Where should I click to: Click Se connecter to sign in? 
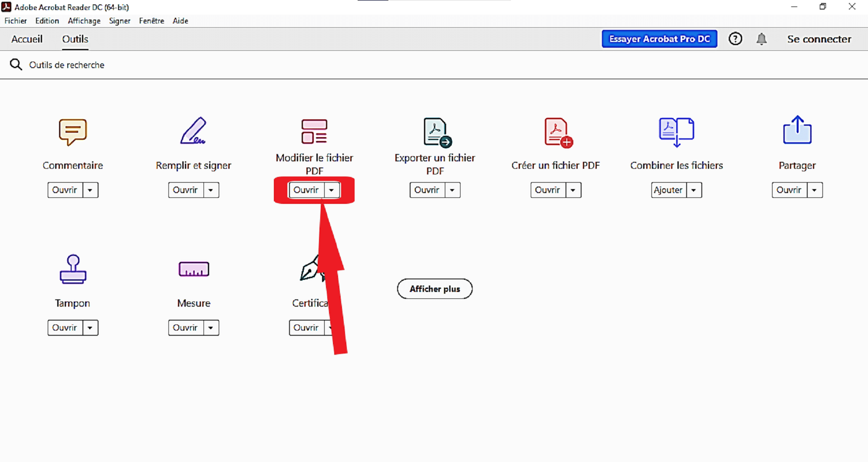click(819, 39)
